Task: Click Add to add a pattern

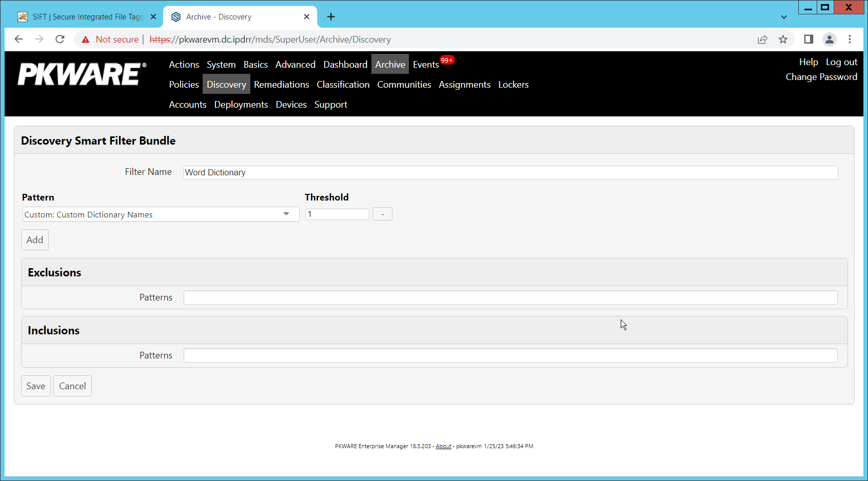Action: 35,240
